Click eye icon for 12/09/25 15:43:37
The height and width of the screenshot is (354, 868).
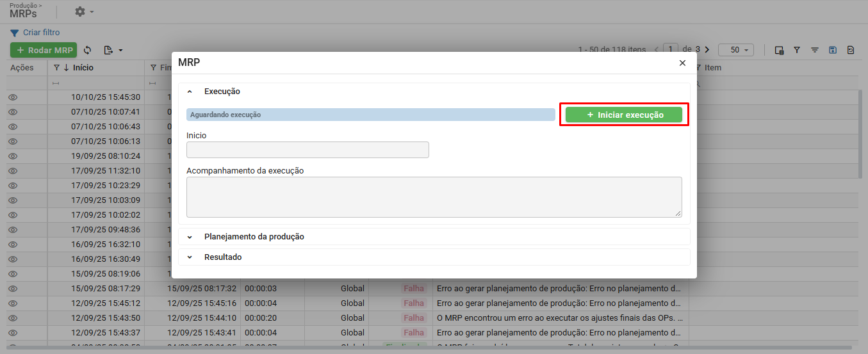click(13, 333)
